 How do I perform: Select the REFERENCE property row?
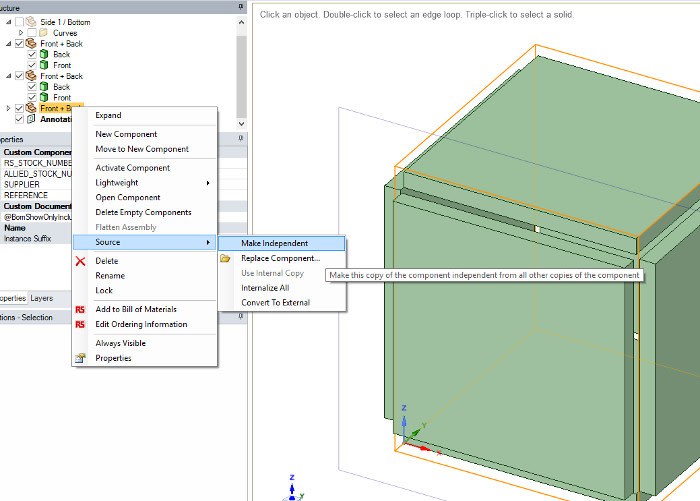36,195
